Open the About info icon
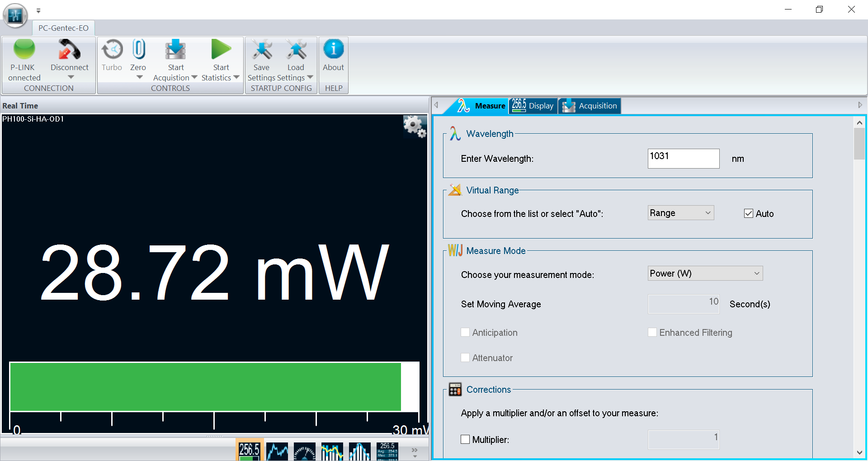Viewport: 868px width, 461px height. click(x=333, y=50)
